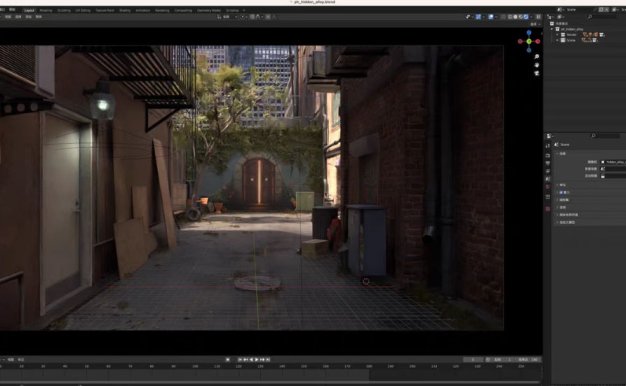The height and width of the screenshot is (386, 626).
Task: Open the World properties tab
Action: [x=548, y=186]
